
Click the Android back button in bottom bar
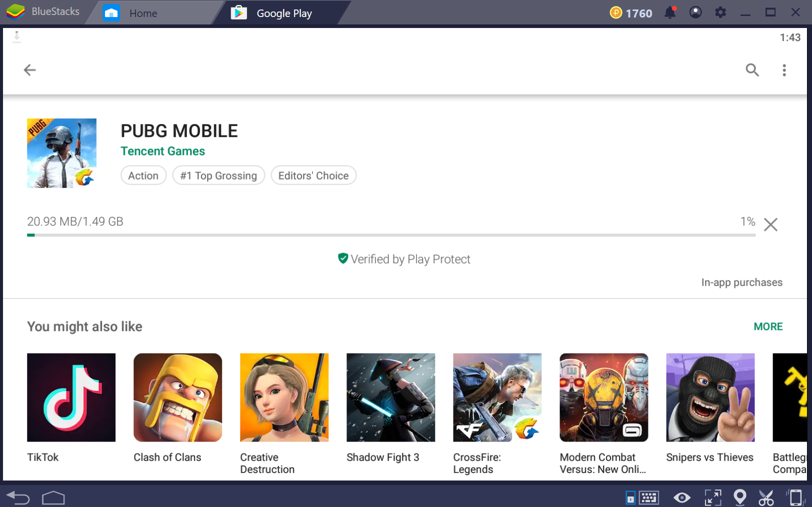[x=18, y=497]
